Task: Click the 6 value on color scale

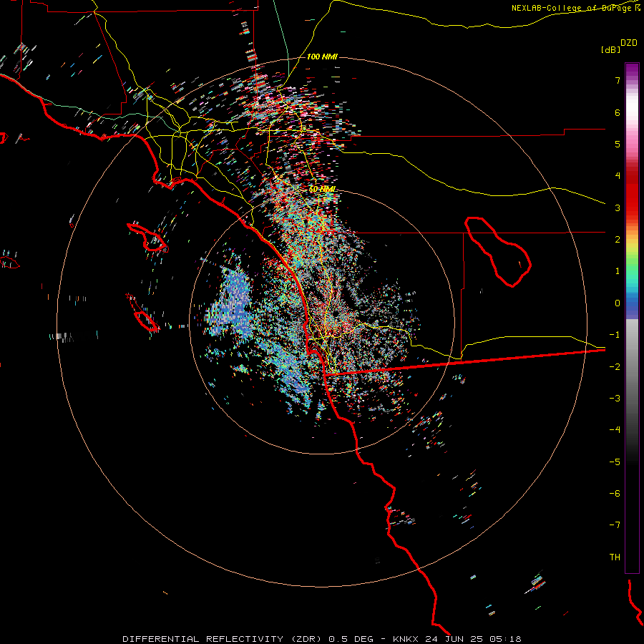Action: click(618, 112)
